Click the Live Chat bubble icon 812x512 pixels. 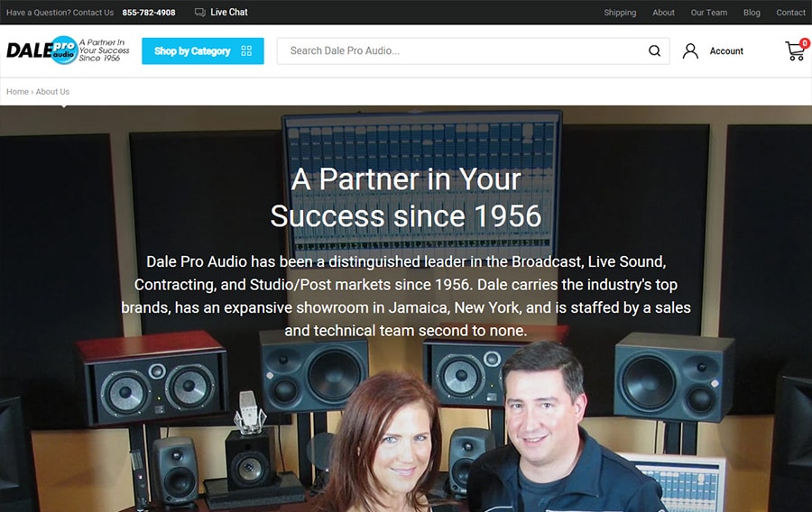[200, 12]
